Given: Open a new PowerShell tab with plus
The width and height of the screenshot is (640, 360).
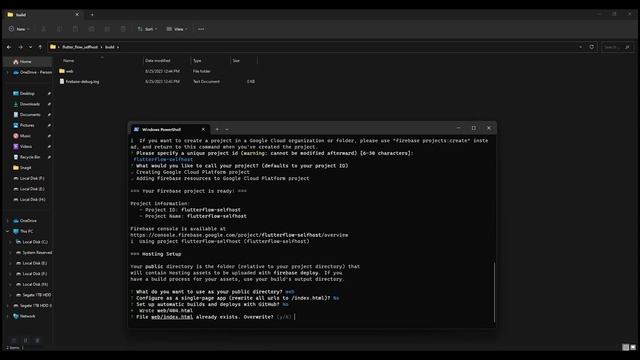Looking at the screenshot, I should pos(217,129).
